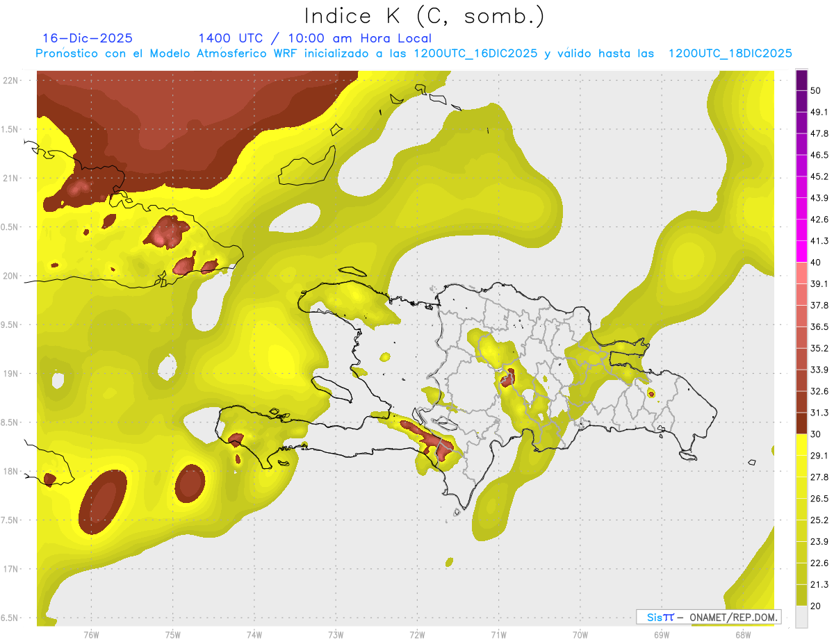Click the '20' value at the color scale bottom

tap(817, 606)
